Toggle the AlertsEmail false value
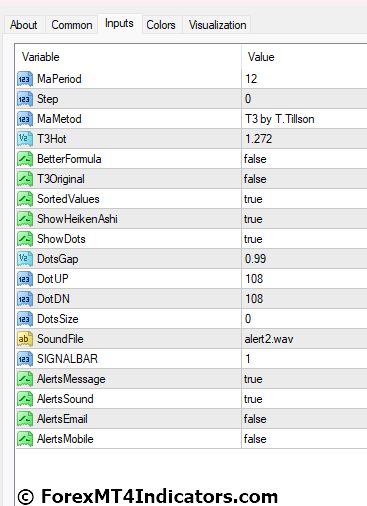The height and width of the screenshot is (506, 367). [304, 419]
